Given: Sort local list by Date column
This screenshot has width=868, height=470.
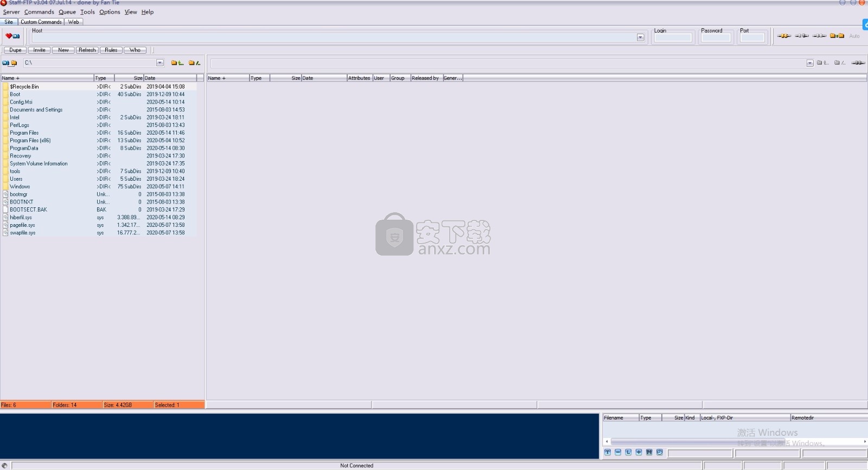Looking at the screenshot, I should (170, 78).
